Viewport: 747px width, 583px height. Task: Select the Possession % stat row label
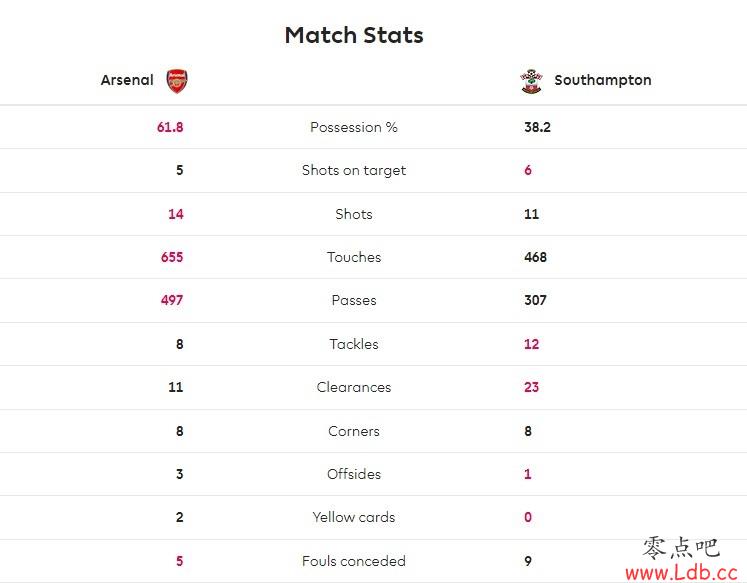pos(354,127)
